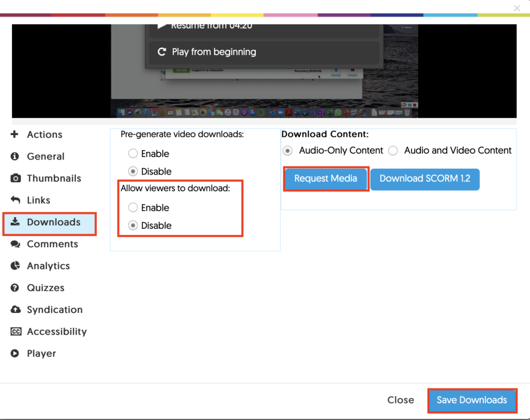Click the download tray icon beside Downloads
This screenshot has width=530, height=420.
coord(15,222)
